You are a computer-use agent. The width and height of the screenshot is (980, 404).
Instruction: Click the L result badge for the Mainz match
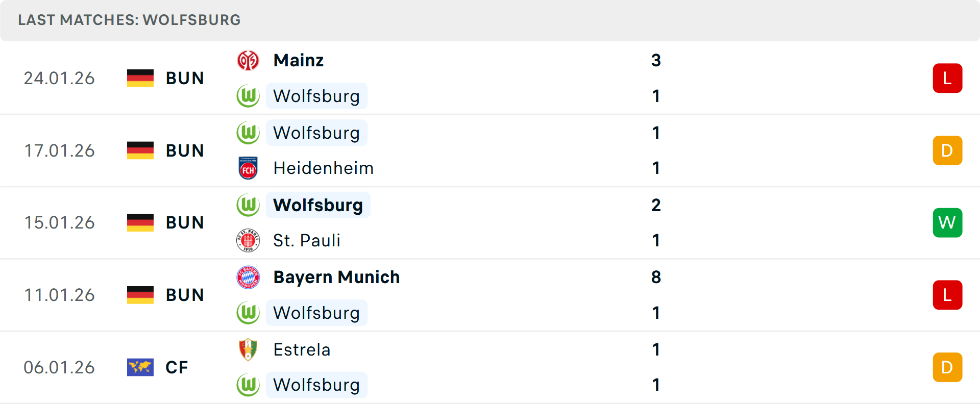(x=948, y=78)
